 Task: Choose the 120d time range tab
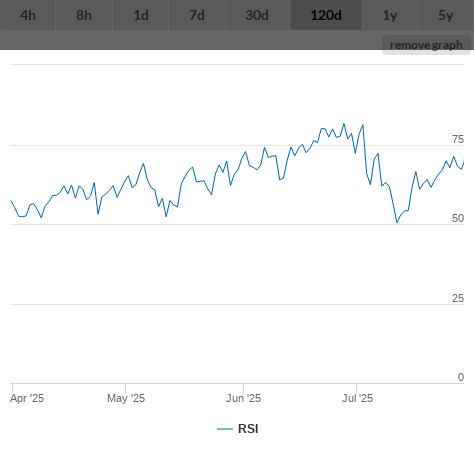click(326, 15)
